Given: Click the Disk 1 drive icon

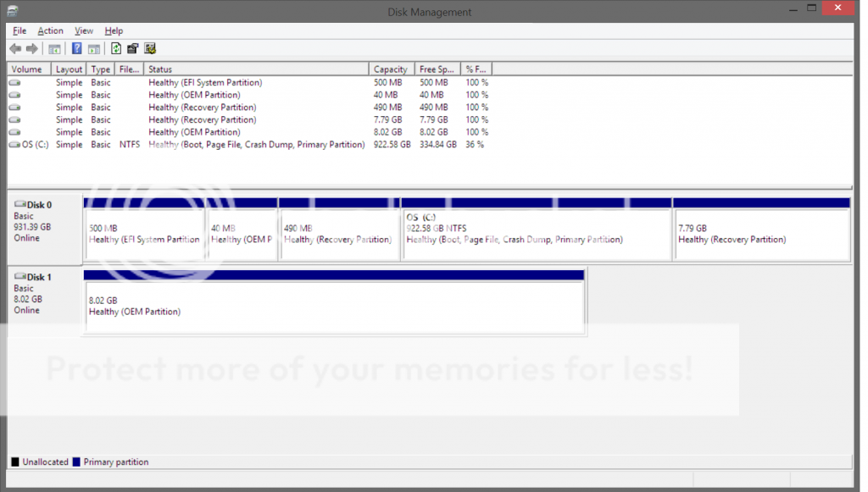Looking at the screenshot, I should pyautogui.click(x=20, y=277).
